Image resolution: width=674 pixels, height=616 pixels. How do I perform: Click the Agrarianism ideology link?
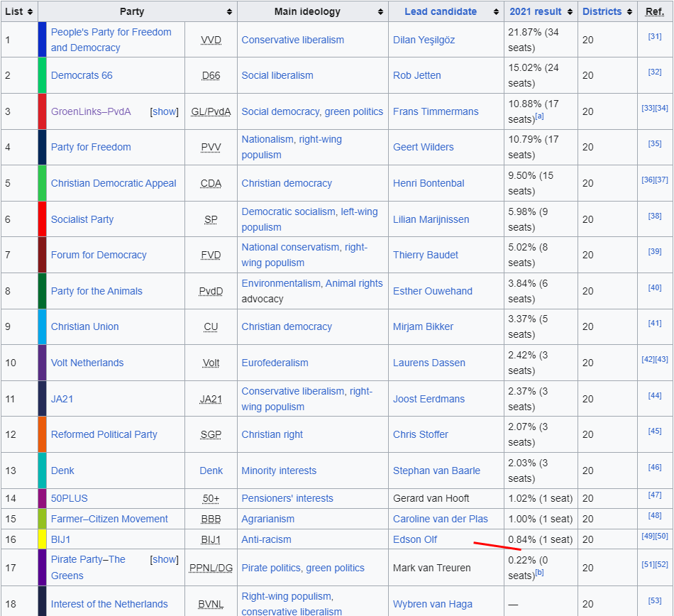tap(267, 519)
